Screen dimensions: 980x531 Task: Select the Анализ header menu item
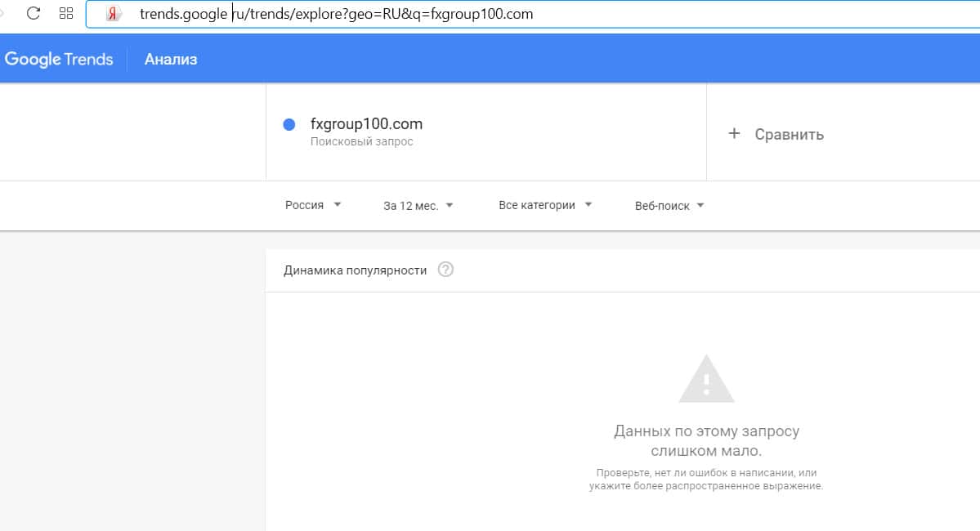click(x=171, y=59)
